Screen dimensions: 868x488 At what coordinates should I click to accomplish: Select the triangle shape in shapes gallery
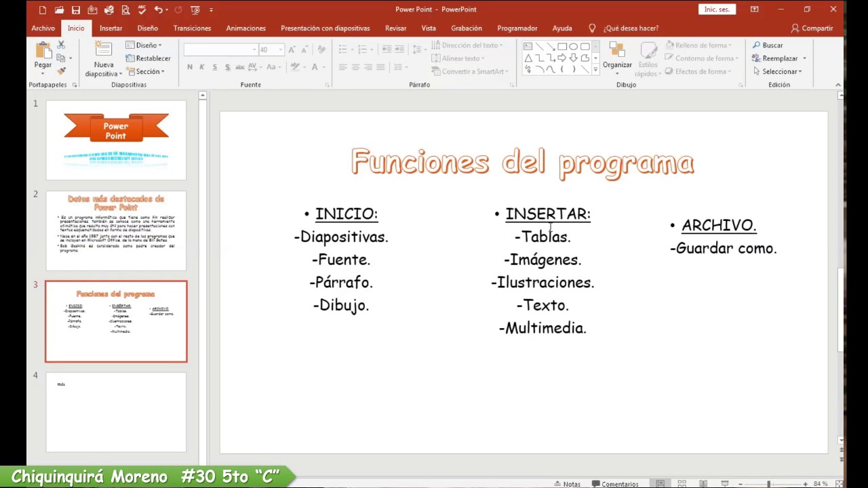pos(528,58)
